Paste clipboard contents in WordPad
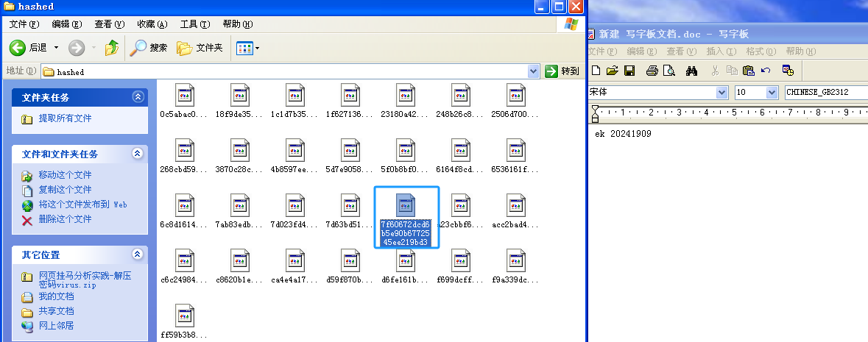868x342 pixels. click(749, 71)
